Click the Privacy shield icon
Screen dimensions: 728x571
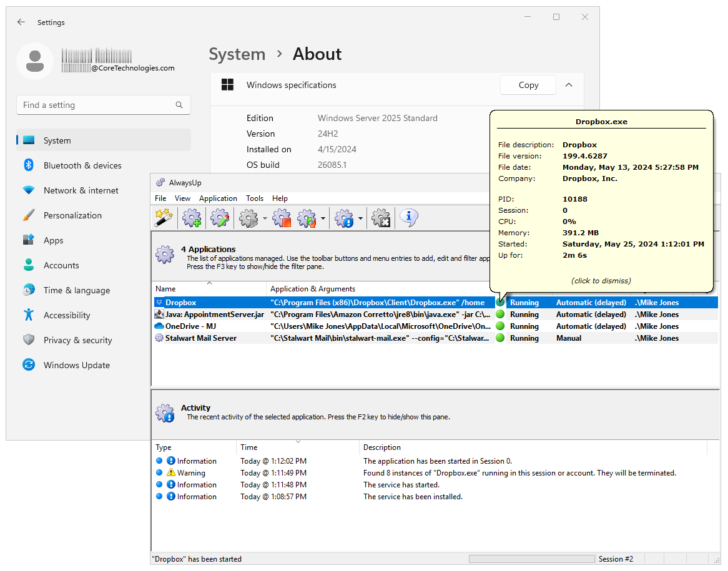tap(29, 340)
